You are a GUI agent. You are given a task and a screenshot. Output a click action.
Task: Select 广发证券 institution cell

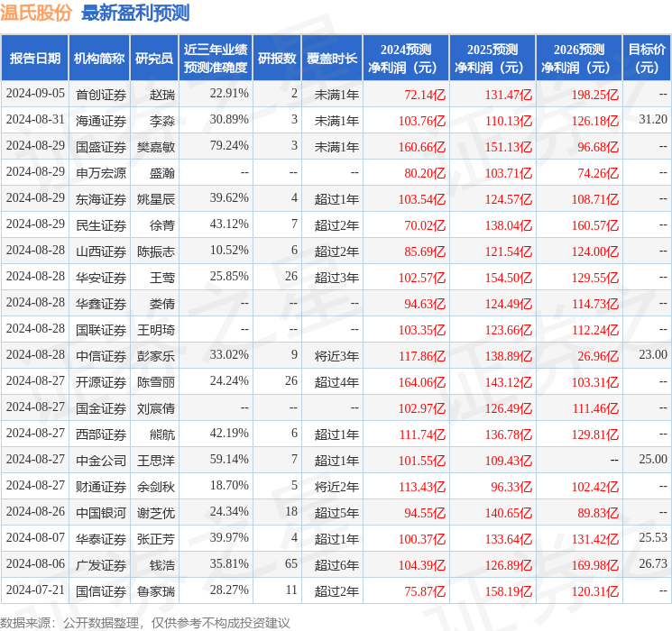point(101,565)
